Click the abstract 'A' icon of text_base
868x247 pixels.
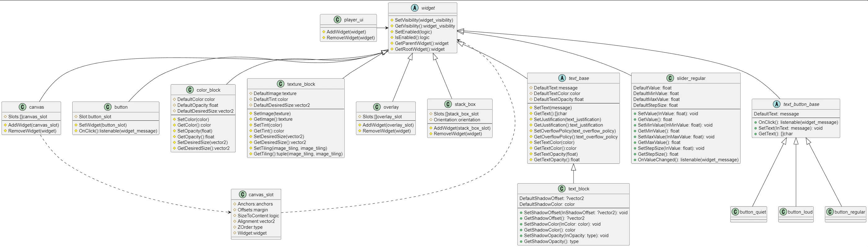562,78
